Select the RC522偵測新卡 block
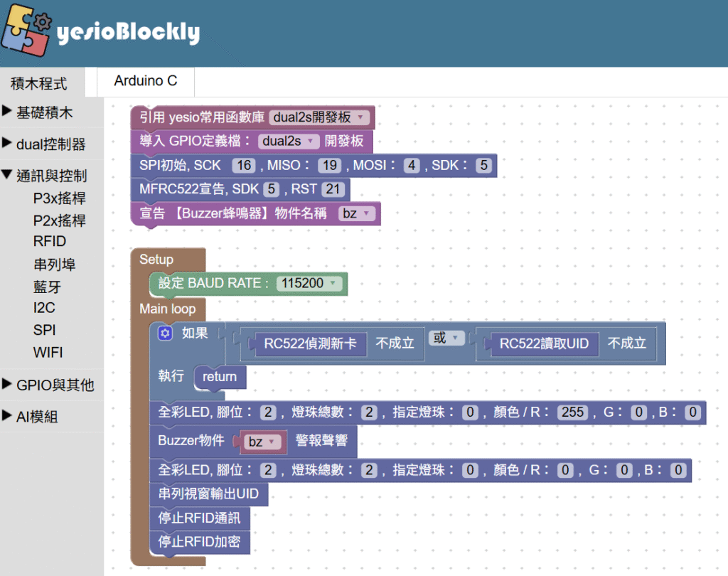The width and height of the screenshot is (728, 576). pos(310,343)
